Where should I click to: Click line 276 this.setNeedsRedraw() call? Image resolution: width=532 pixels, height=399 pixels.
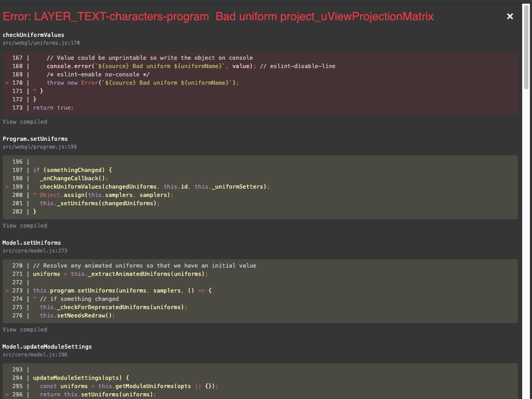coord(77,316)
